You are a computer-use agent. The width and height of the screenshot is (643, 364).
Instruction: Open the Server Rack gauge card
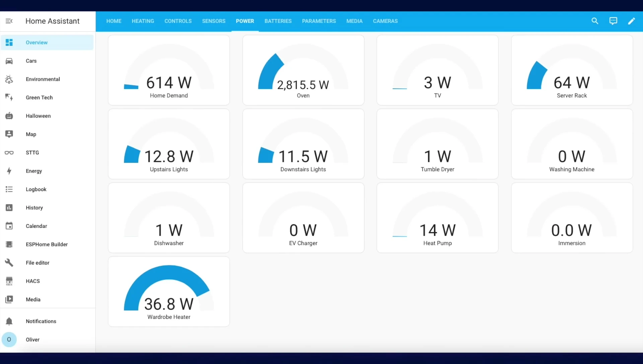[x=572, y=70]
